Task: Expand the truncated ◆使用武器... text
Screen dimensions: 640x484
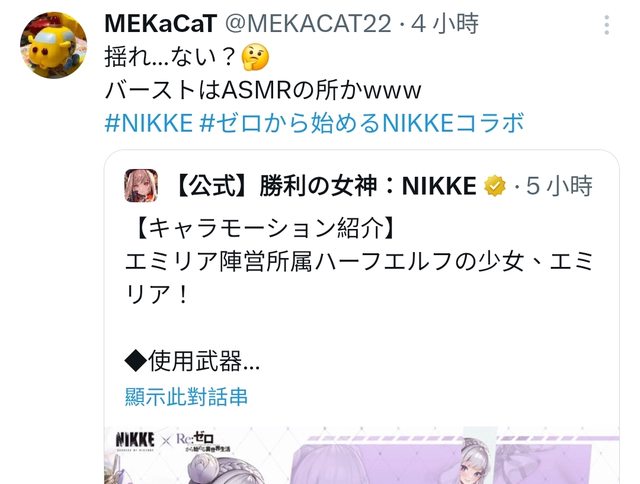Action: (x=192, y=361)
